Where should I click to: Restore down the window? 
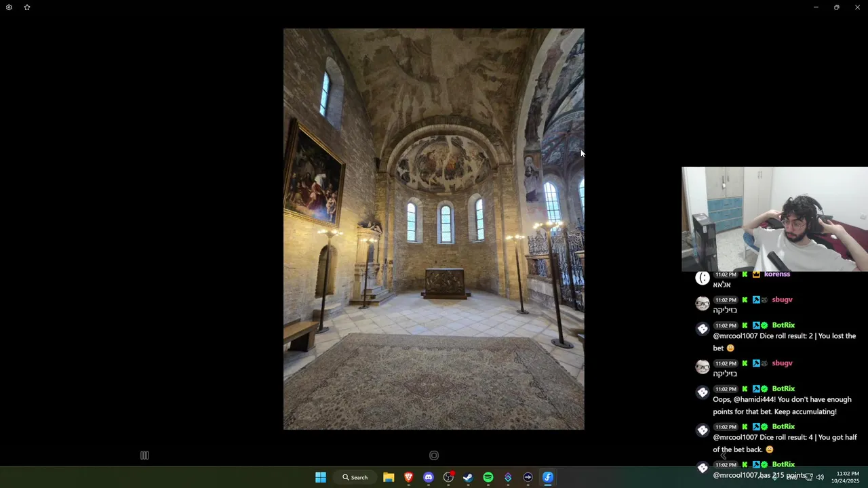click(837, 7)
